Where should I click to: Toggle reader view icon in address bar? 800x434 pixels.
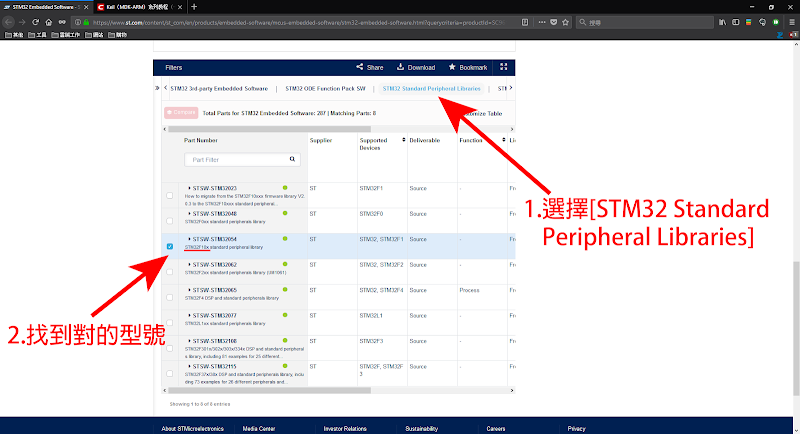[x=525, y=22]
